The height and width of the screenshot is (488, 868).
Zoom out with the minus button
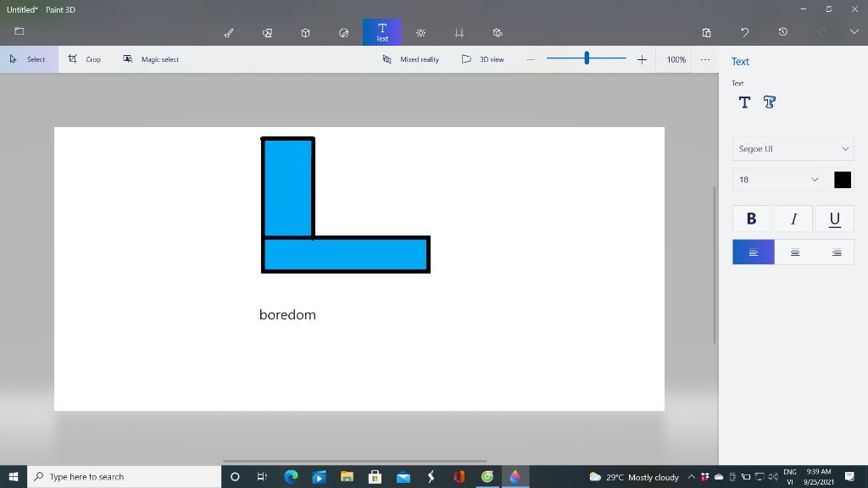(531, 59)
